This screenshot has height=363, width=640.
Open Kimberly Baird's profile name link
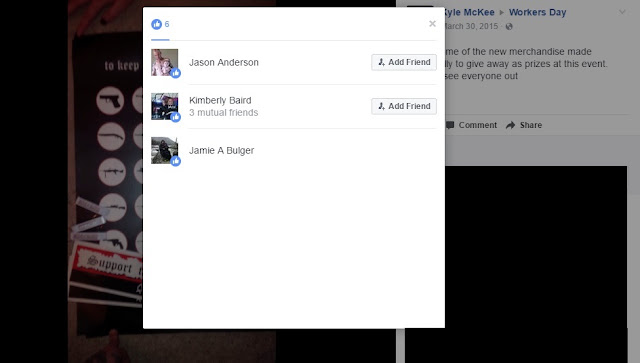point(220,100)
